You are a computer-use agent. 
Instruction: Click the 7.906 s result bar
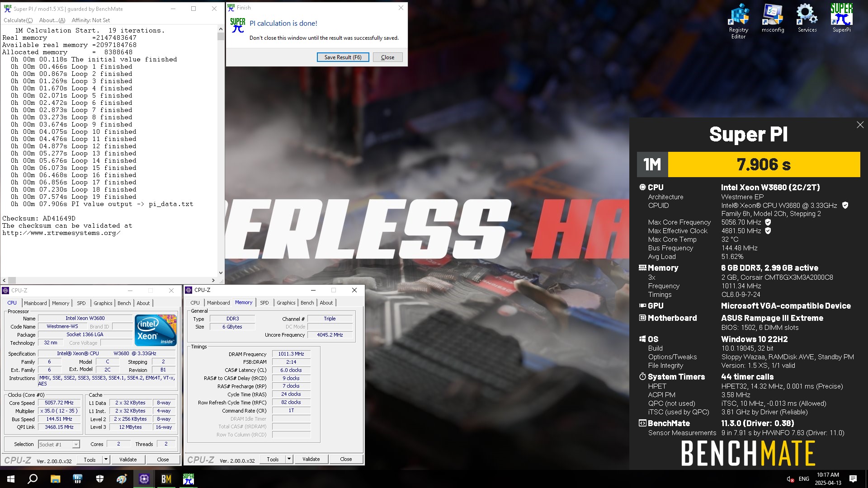click(x=764, y=164)
